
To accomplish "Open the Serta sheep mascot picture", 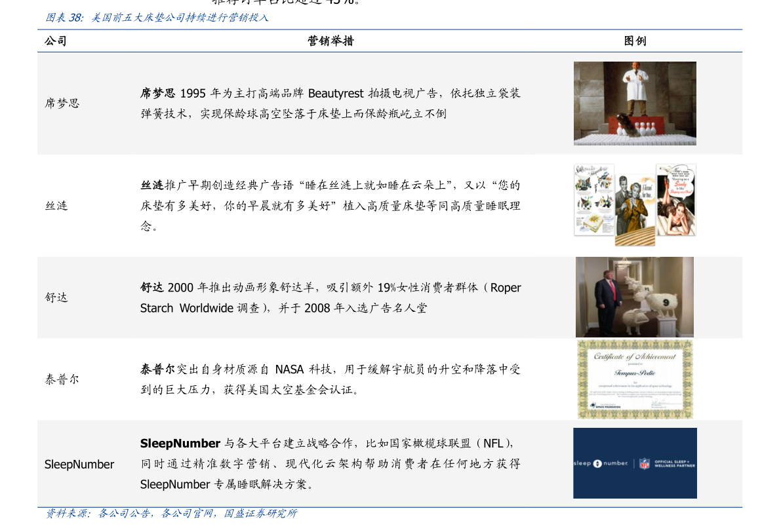I will click(635, 297).
